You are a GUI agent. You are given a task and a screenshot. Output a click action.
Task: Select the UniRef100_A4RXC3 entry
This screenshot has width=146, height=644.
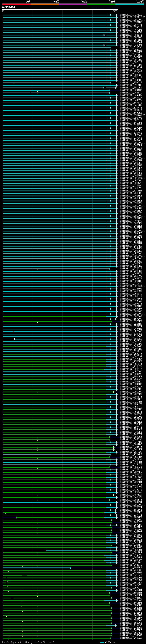131,140
